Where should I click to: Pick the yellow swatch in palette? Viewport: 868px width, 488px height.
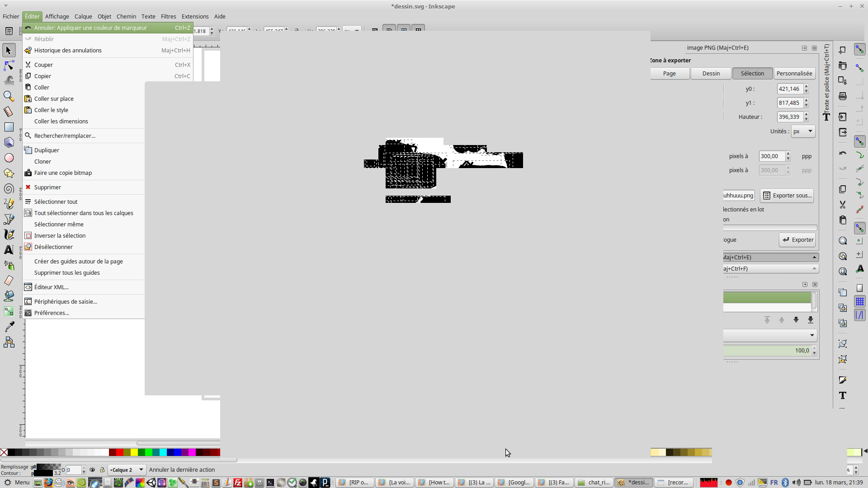point(134,452)
